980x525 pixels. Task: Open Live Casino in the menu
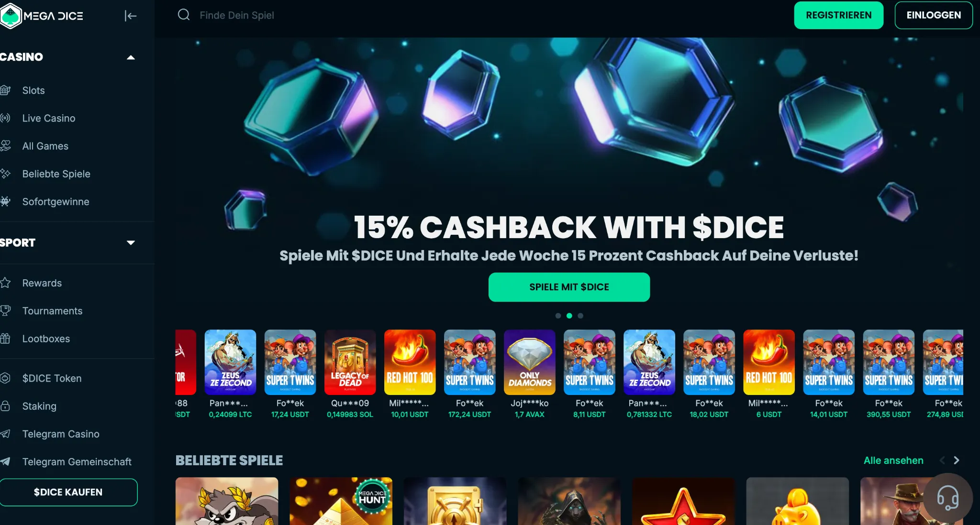[x=48, y=118]
